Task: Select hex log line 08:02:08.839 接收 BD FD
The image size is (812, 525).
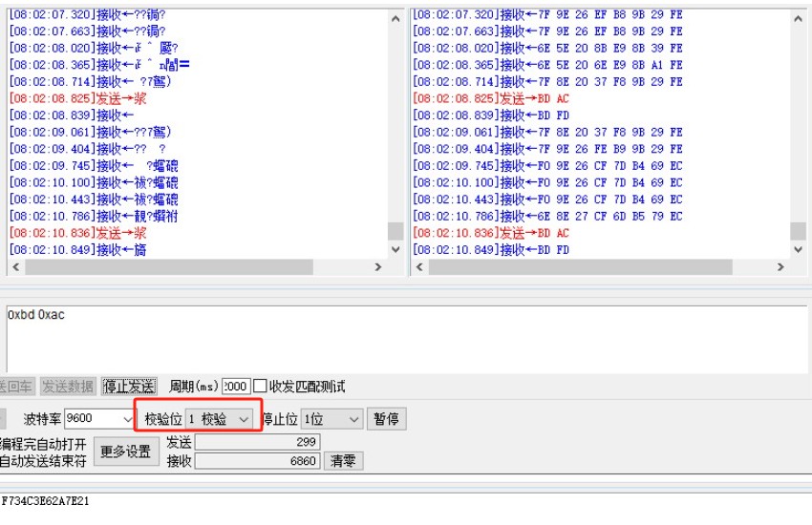Action: pos(491,115)
